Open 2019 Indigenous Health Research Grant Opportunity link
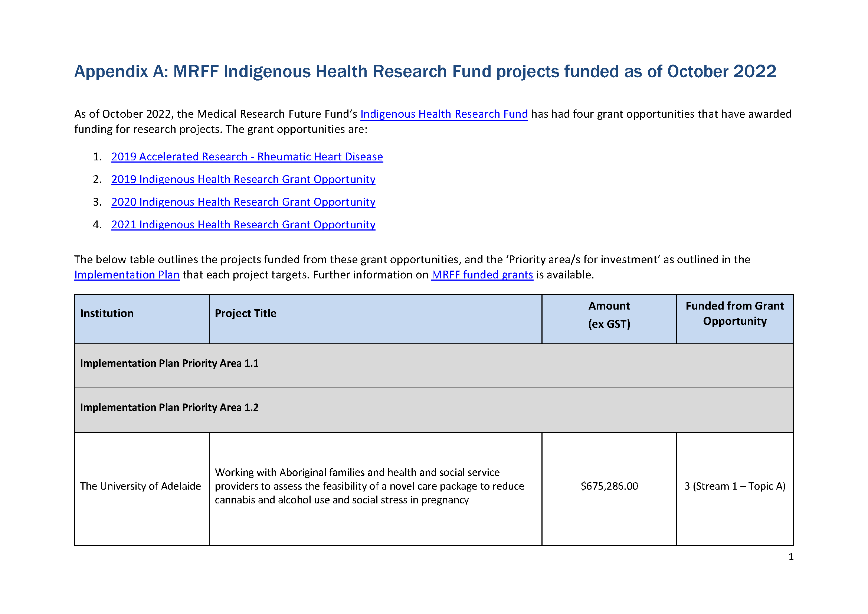 [x=243, y=179]
